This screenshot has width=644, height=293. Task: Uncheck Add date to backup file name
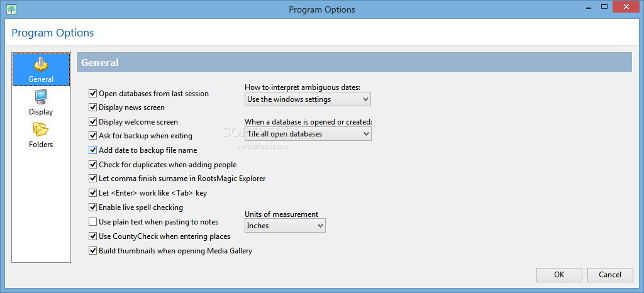click(x=92, y=150)
